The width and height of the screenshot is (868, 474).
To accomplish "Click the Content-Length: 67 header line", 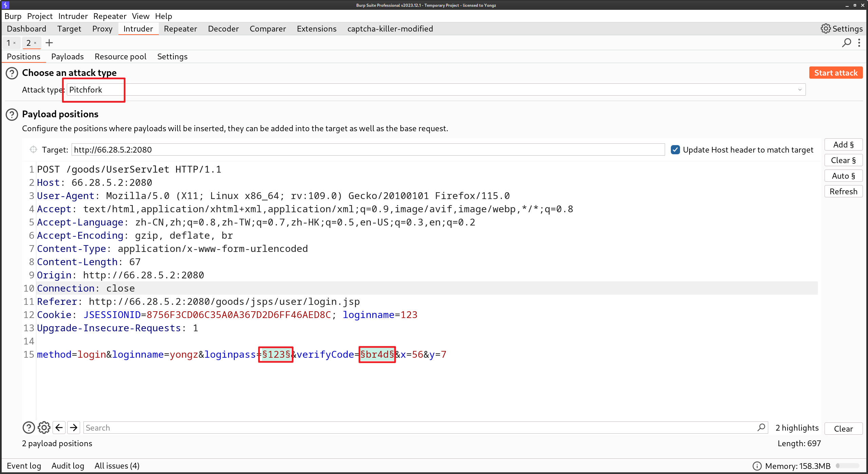I will click(89, 262).
